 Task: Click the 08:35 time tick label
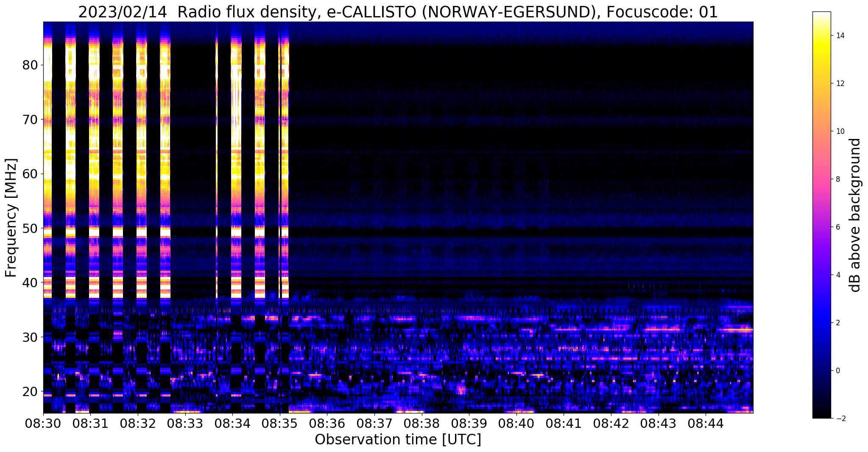pos(280,424)
